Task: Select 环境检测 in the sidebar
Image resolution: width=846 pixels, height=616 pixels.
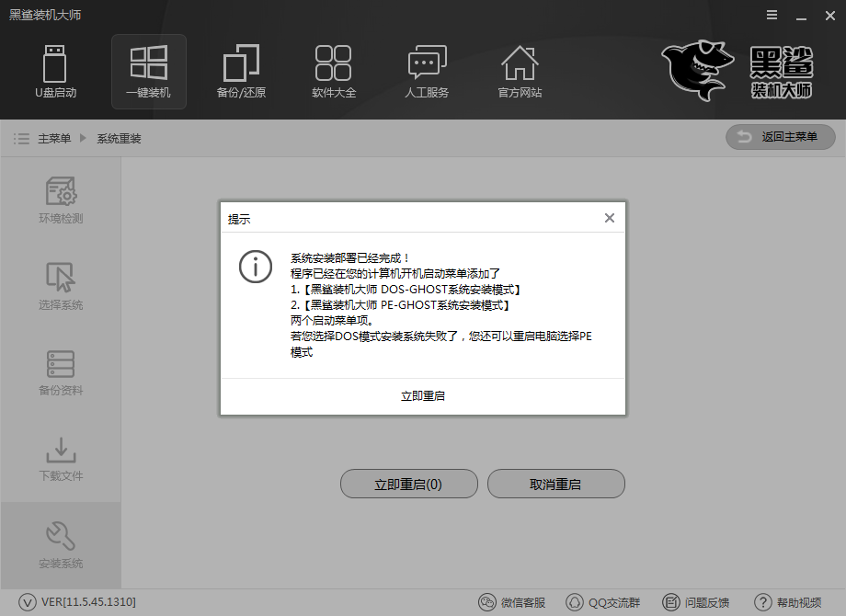Action: [x=60, y=202]
